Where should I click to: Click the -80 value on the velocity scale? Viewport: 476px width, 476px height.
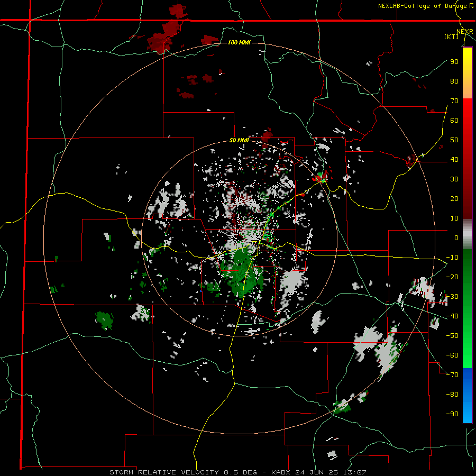point(452,395)
